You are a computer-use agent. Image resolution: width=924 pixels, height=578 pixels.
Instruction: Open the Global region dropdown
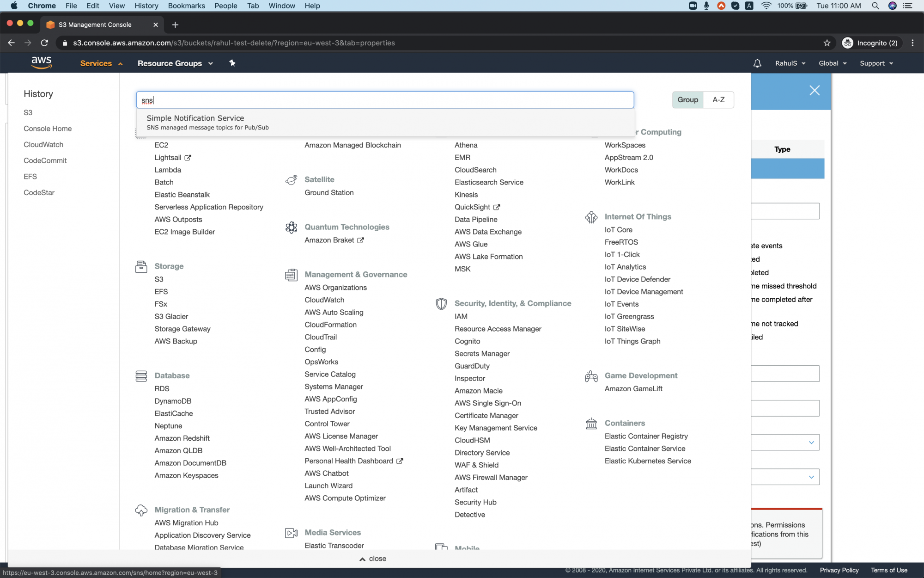point(832,63)
